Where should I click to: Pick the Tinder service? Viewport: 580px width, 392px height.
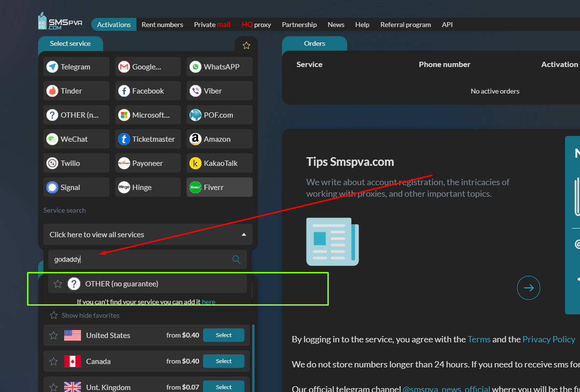coord(76,91)
